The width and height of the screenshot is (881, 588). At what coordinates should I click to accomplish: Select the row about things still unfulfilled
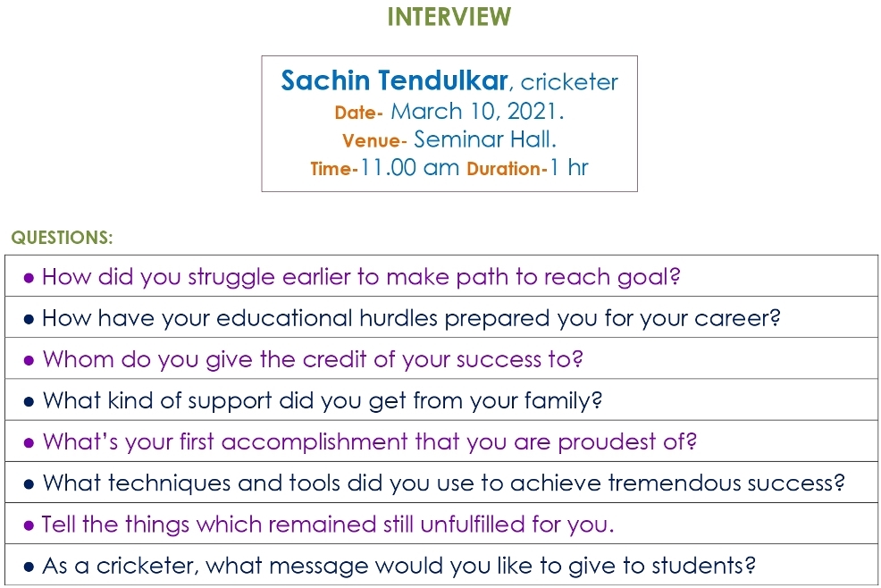click(328, 524)
